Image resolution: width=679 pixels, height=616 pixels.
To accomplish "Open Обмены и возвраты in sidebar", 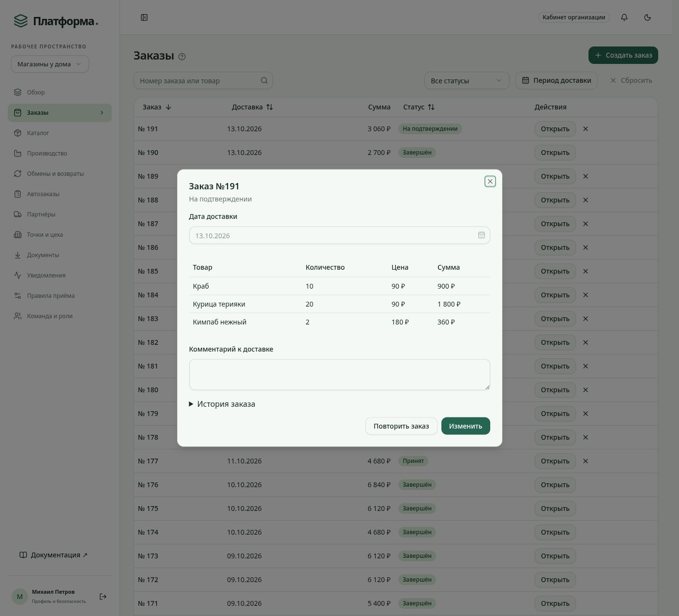I will click(x=60, y=174).
